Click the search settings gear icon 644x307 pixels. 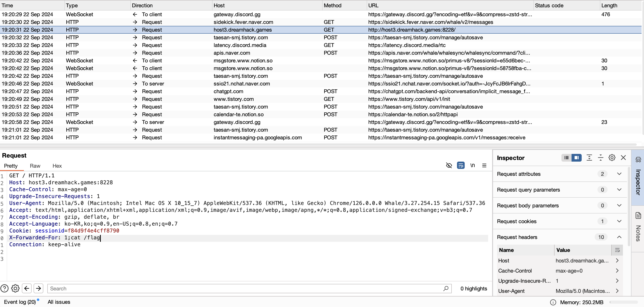tap(15, 289)
